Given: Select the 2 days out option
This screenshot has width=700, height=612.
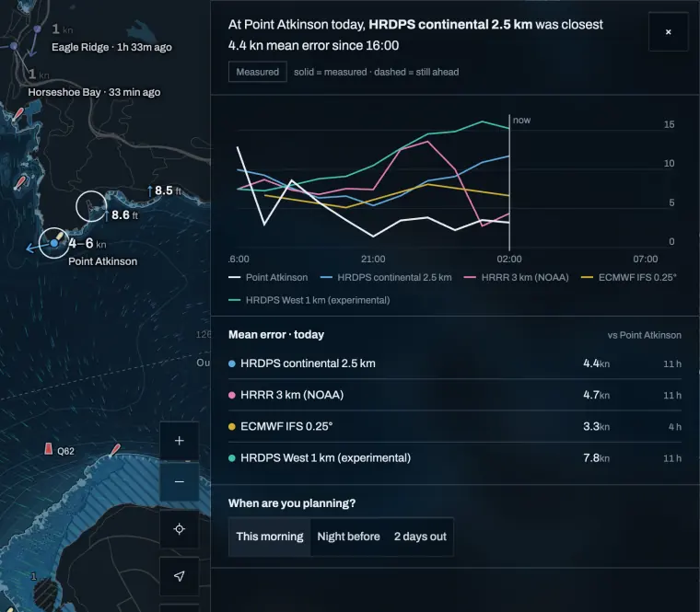Looking at the screenshot, I should click(420, 537).
